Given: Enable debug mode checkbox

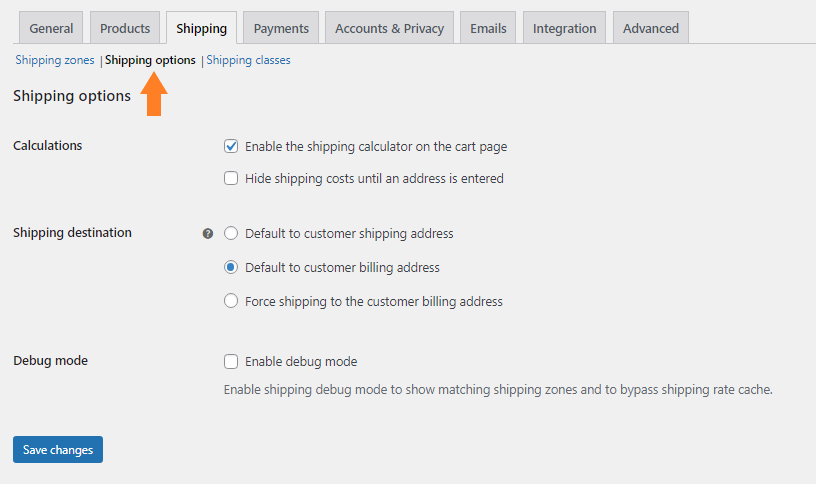Looking at the screenshot, I should [231, 361].
